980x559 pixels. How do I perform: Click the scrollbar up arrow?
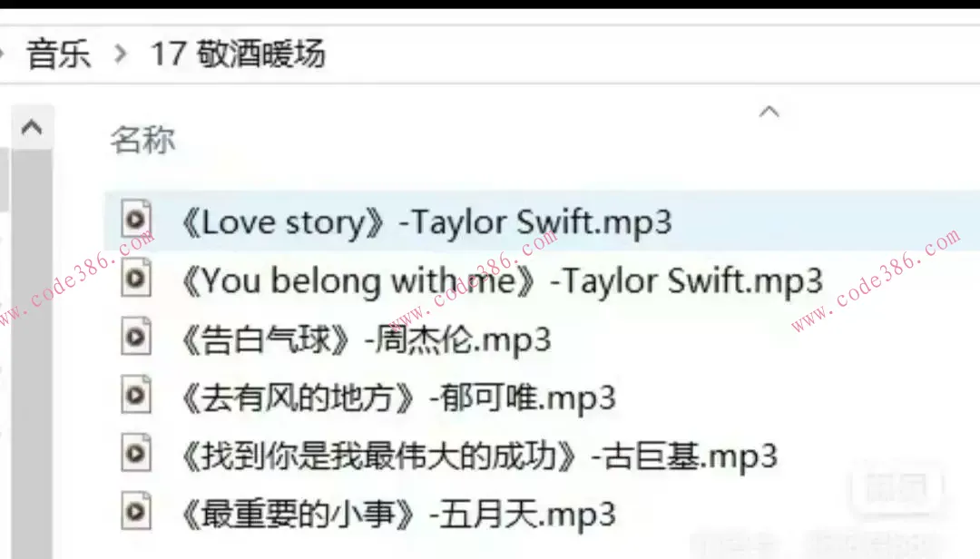pyautogui.click(x=32, y=128)
